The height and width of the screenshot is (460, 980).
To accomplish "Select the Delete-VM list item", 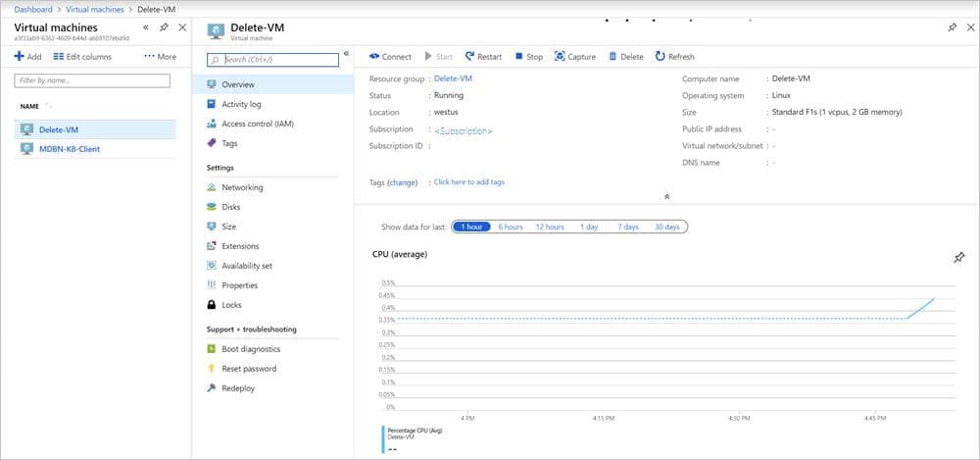I will [x=95, y=129].
